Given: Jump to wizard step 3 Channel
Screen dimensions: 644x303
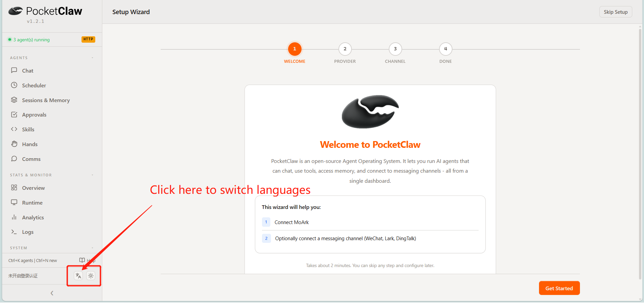Looking at the screenshot, I should [x=395, y=49].
